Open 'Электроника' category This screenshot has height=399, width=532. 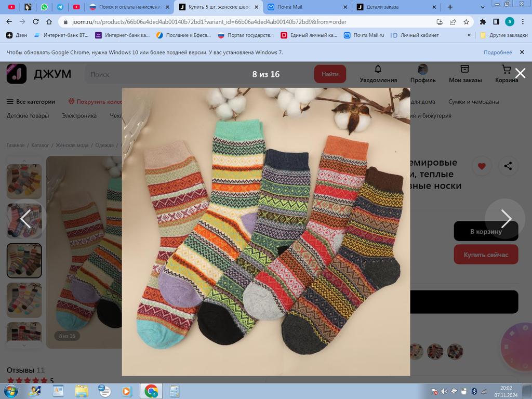[x=79, y=116]
